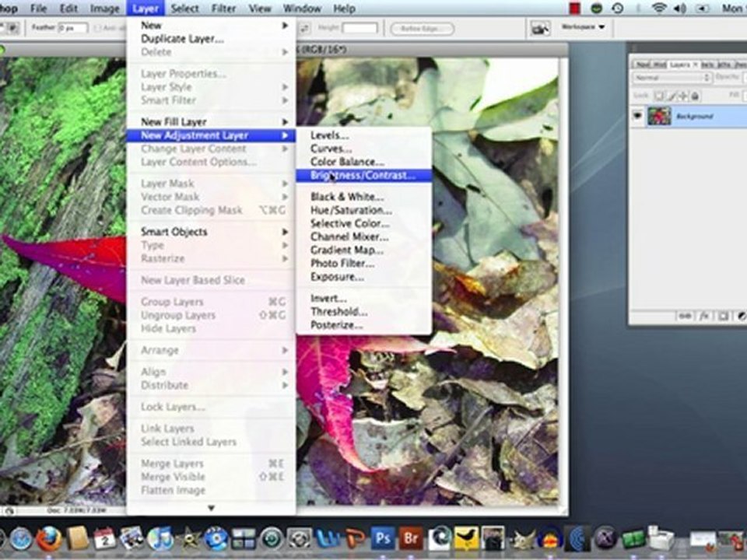Expand the New submenu in Layer menu
This screenshot has height=560, width=747.
(x=211, y=26)
